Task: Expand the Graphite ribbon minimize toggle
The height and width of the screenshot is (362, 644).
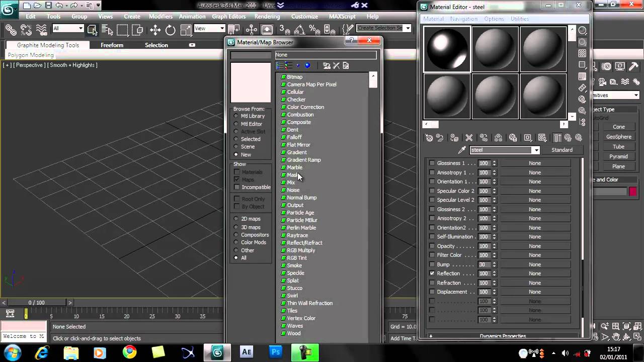Action: click(x=192, y=45)
